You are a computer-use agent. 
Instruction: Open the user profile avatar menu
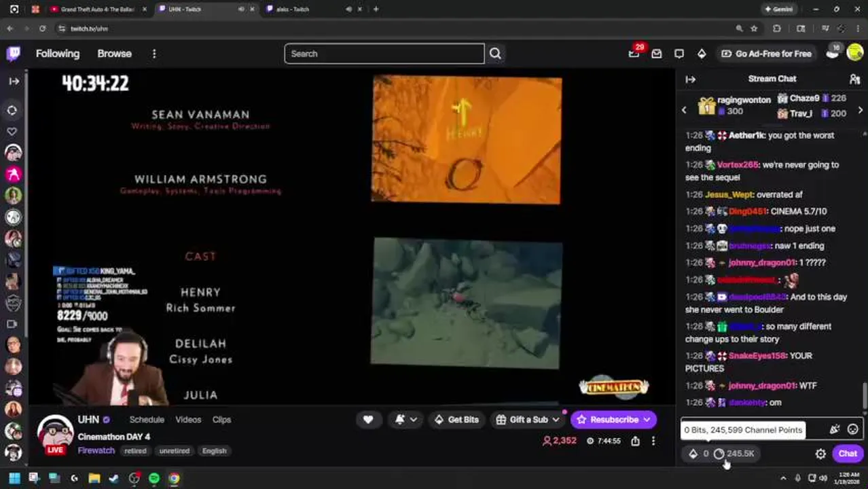tap(854, 54)
